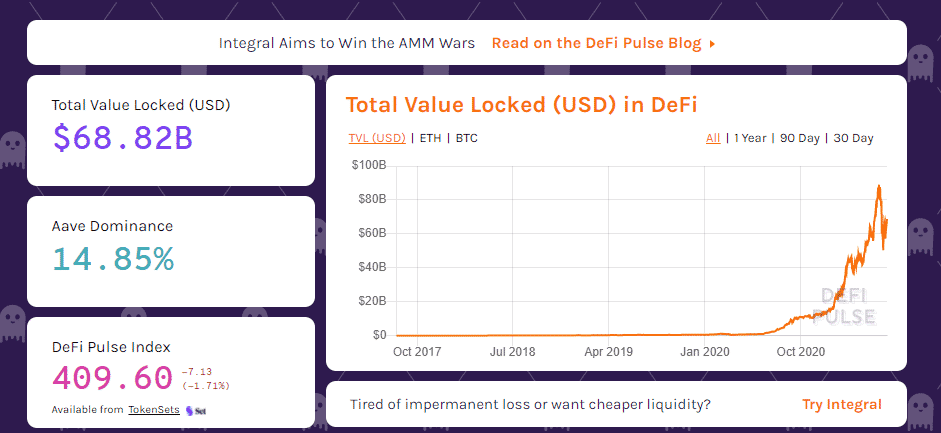Select the 90 Day time range
The image size is (941, 433).
800,138
